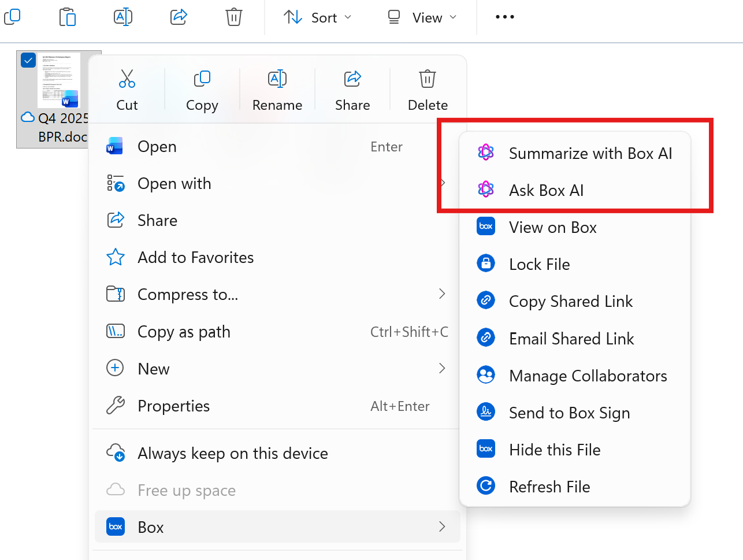Screen dimensions: 743x560
Task: Click the Rename icon in context menu
Action: click(277, 79)
